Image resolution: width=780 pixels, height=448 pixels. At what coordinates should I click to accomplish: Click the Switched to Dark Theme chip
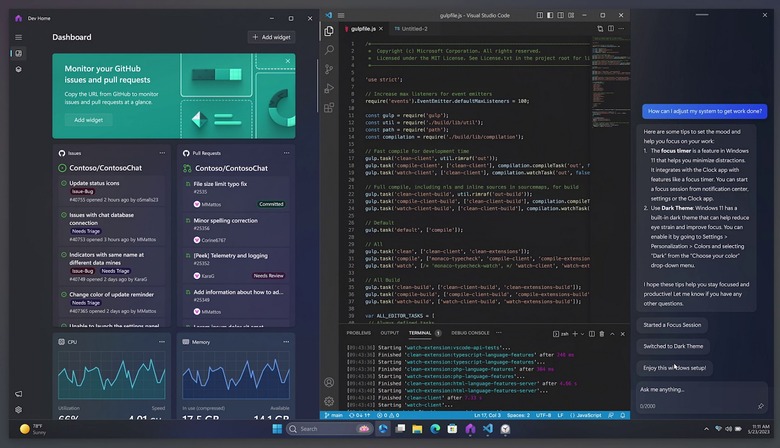pyautogui.click(x=673, y=346)
